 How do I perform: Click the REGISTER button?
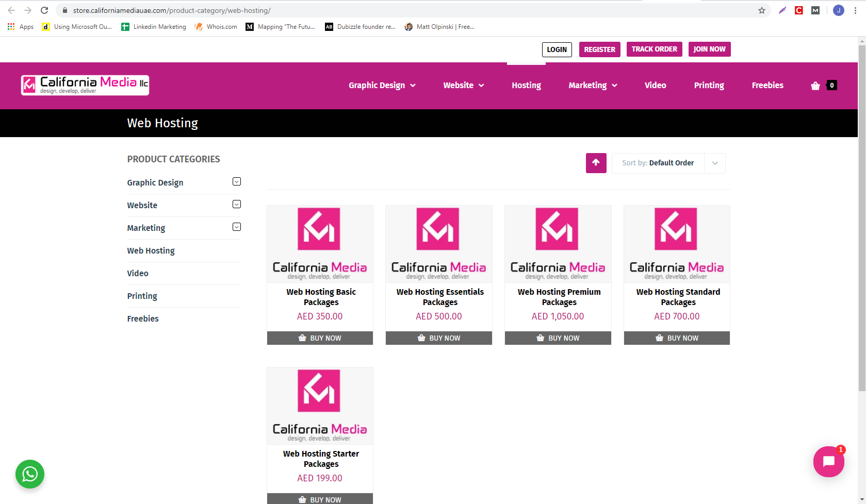click(600, 49)
